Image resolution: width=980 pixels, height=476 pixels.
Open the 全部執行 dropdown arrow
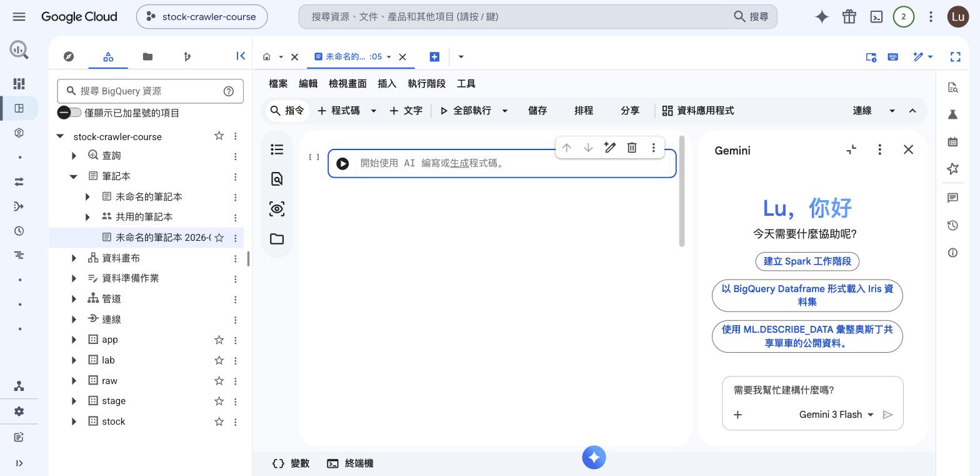click(504, 111)
